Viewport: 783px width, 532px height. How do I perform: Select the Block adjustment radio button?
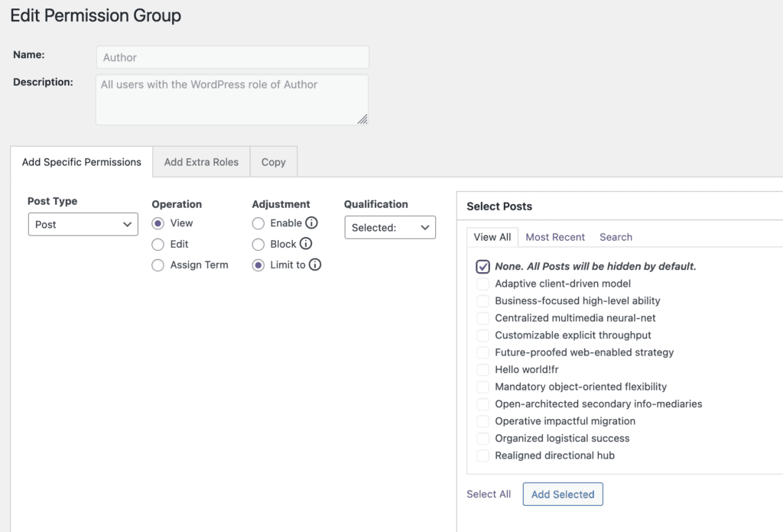tap(258, 244)
